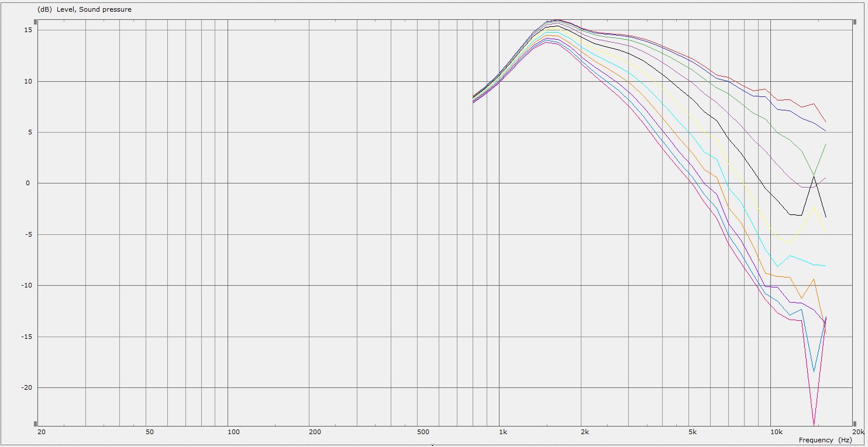Click the 2k frequency axis label

click(x=585, y=432)
